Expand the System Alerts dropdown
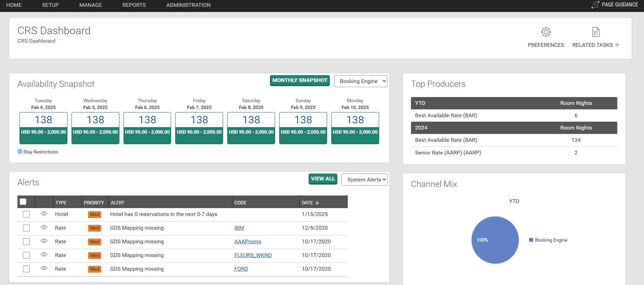Image resolution: width=644 pixels, height=285 pixels. coord(364,180)
